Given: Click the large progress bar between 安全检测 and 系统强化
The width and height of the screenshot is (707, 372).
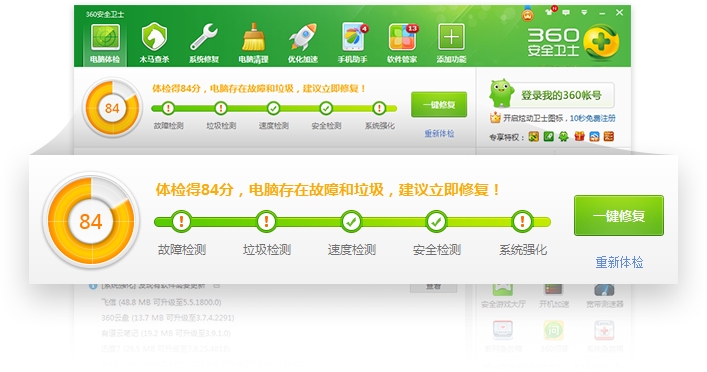Looking at the screenshot, I should (x=479, y=222).
